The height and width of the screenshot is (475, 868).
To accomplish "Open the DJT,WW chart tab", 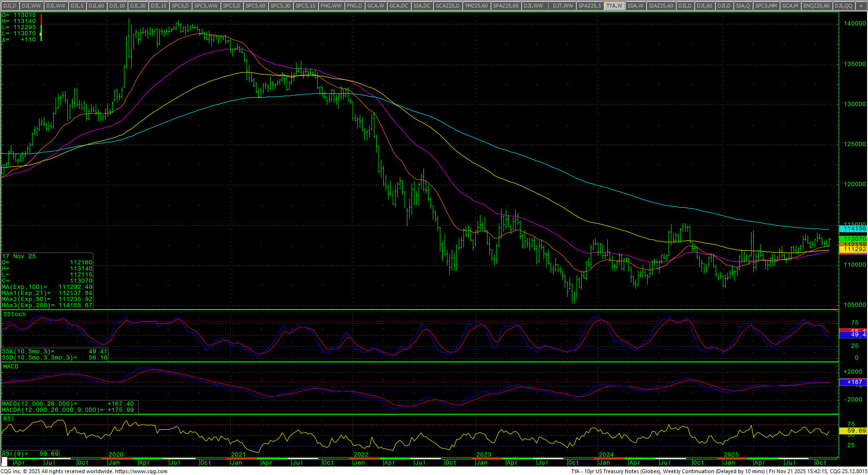I will (x=563, y=6).
